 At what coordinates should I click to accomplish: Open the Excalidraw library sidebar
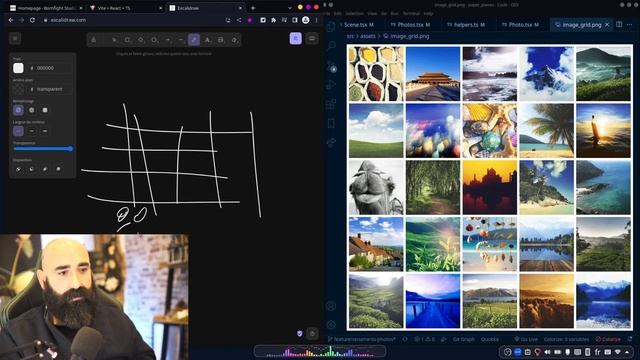tap(312, 38)
